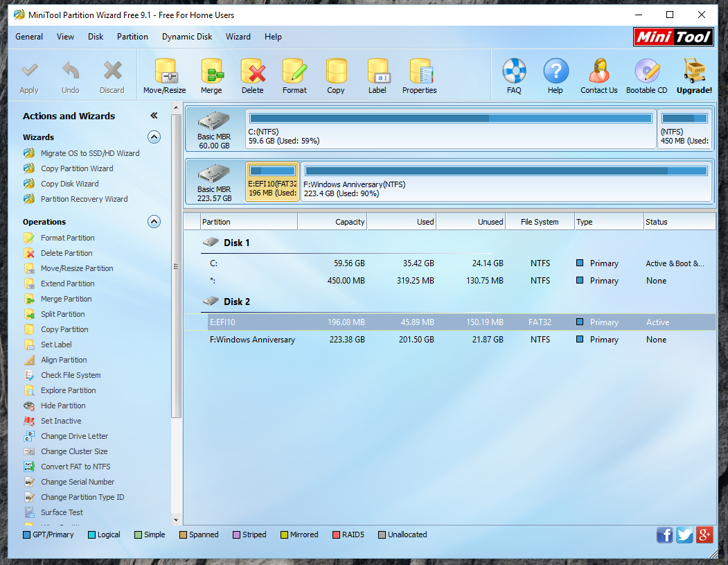Screen dimensions: 728x565
Task: Open the FAQ lifebuoy icon
Action: click(x=514, y=71)
